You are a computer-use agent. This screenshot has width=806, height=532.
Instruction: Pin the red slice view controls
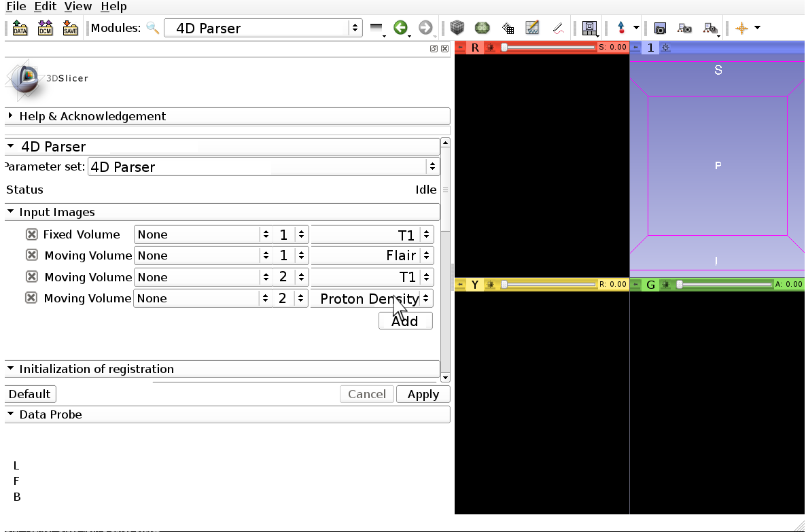pyautogui.click(x=460, y=48)
